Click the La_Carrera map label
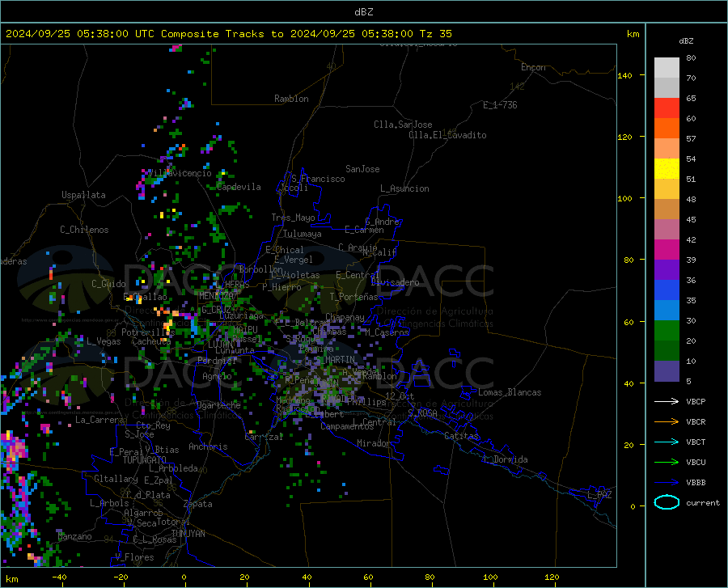728x588 pixels. 99,420
